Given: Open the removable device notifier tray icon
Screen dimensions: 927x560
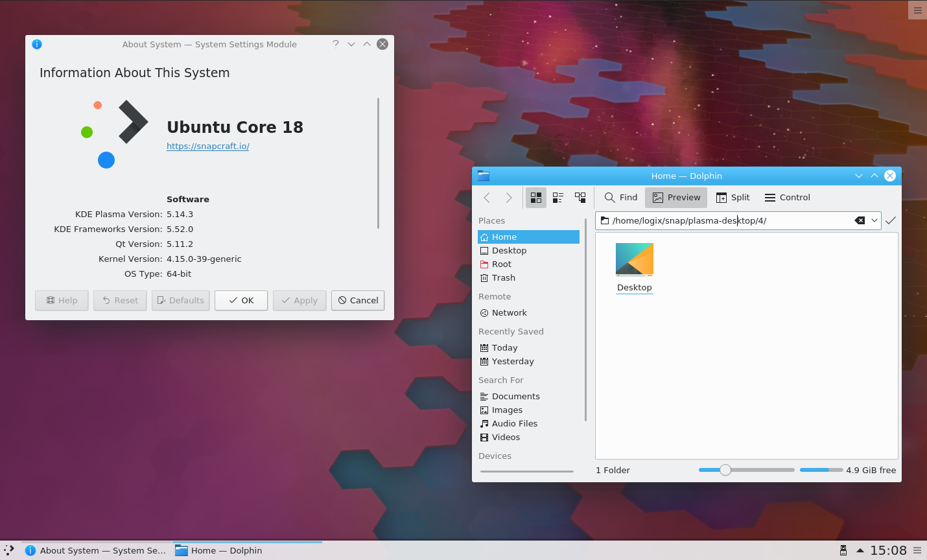Looking at the screenshot, I should coord(843,550).
